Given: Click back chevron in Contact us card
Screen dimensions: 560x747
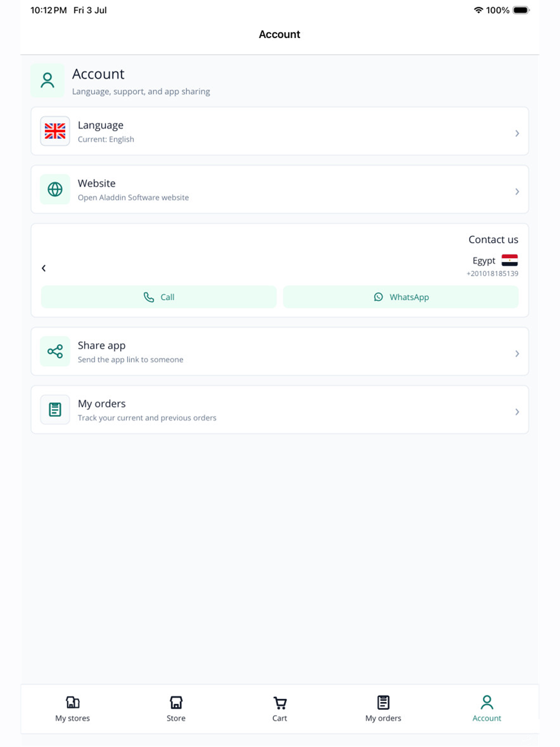Looking at the screenshot, I should [43, 268].
